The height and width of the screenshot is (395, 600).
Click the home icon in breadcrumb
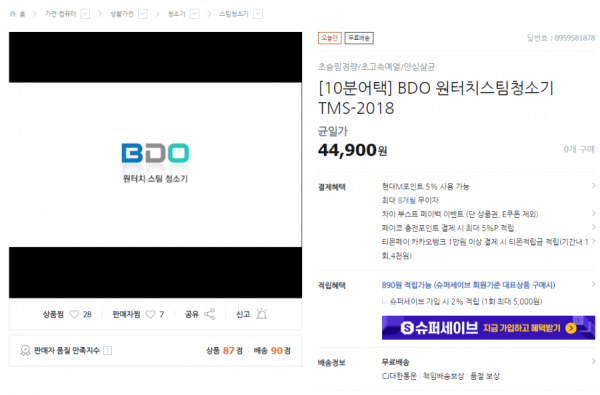pyautogui.click(x=13, y=14)
